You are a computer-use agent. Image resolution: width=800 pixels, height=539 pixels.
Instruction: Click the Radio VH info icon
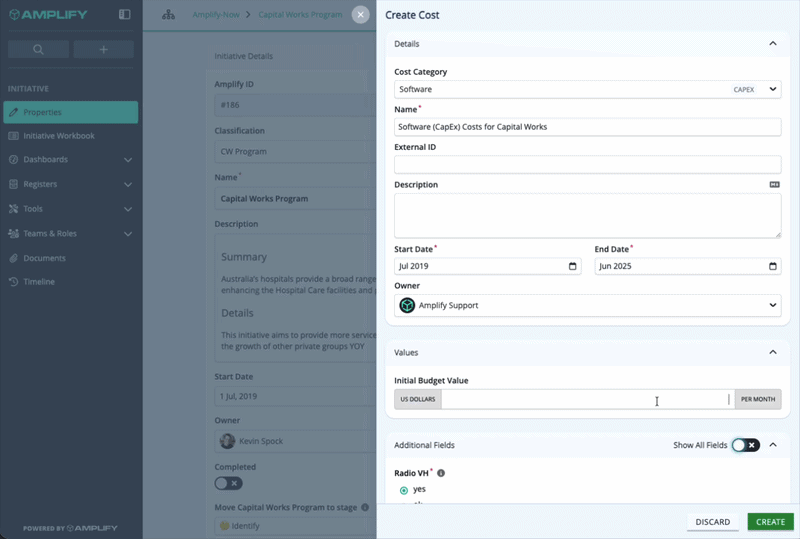click(441, 473)
